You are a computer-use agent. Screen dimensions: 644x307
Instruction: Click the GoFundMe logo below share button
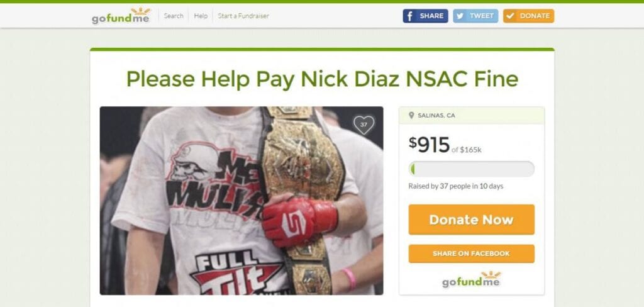click(x=471, y=279)
